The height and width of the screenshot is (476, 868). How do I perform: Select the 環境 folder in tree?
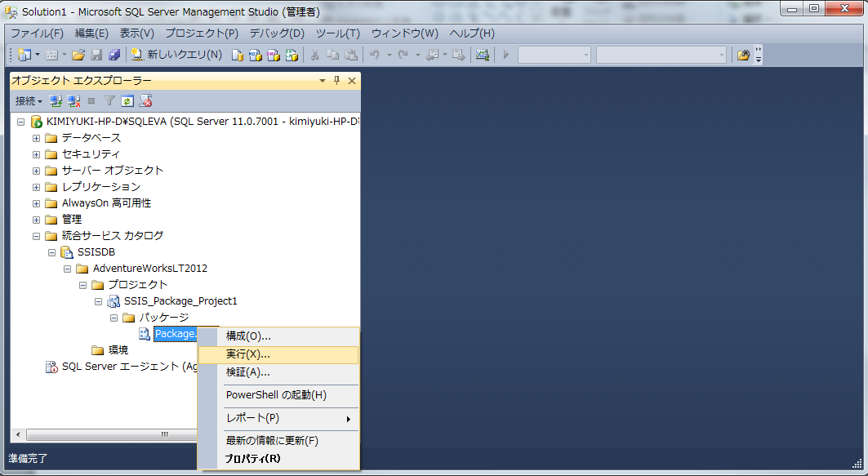tap(118, 349)
